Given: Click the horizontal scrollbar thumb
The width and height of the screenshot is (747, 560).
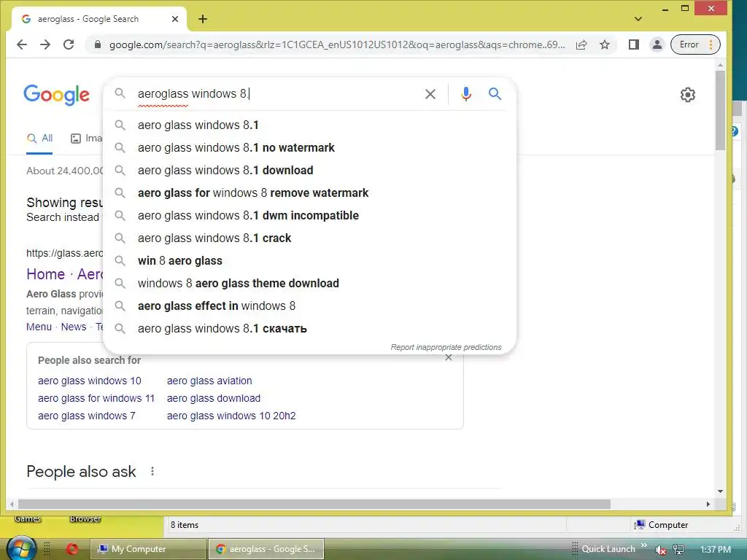Looking at the screenshot, I should coord(314,505).
